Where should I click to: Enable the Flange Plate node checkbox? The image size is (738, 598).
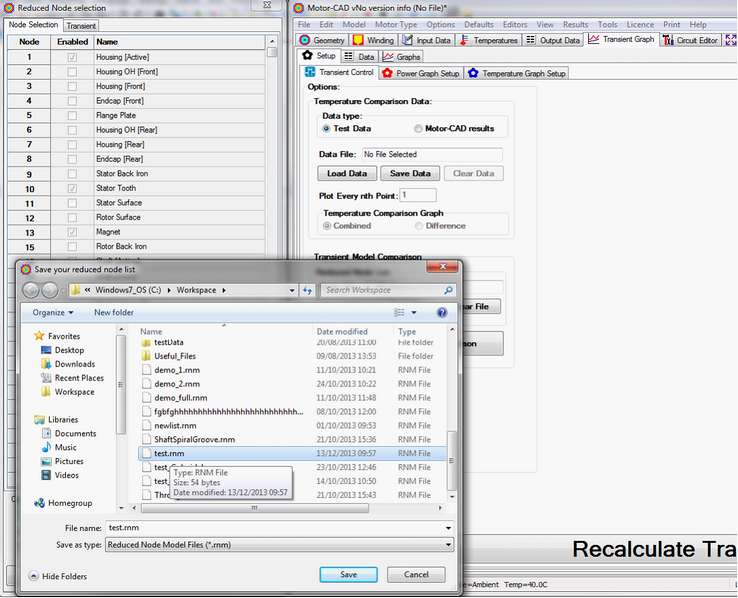[72, 115]
